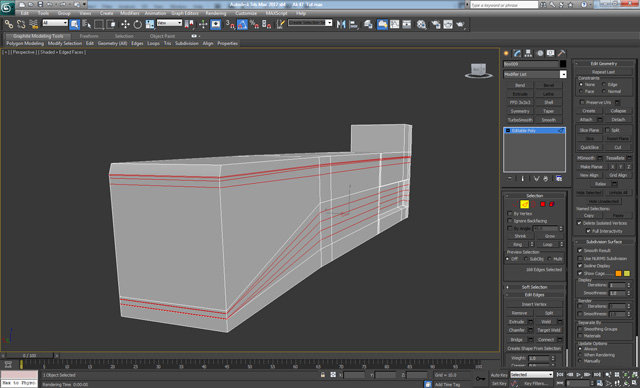Image resolution: width=640 pixels, height=388 pixels.
Task: Switch to the Modify command panel
Action: coord(518,53)
